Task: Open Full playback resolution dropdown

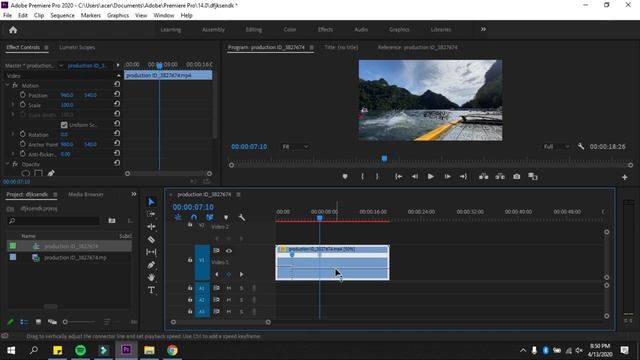Action: [x=556, y=147]
